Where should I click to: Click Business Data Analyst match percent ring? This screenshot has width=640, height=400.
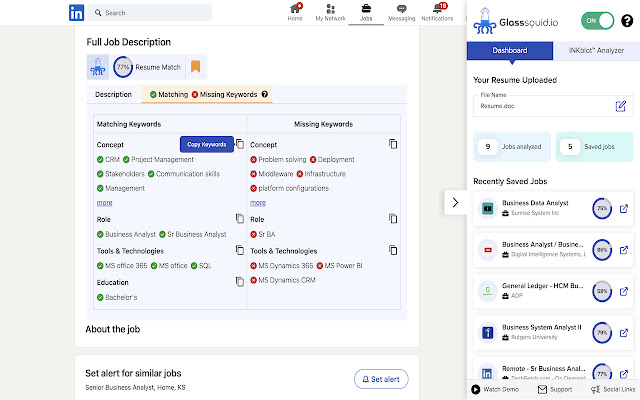(x=602, y=208)
